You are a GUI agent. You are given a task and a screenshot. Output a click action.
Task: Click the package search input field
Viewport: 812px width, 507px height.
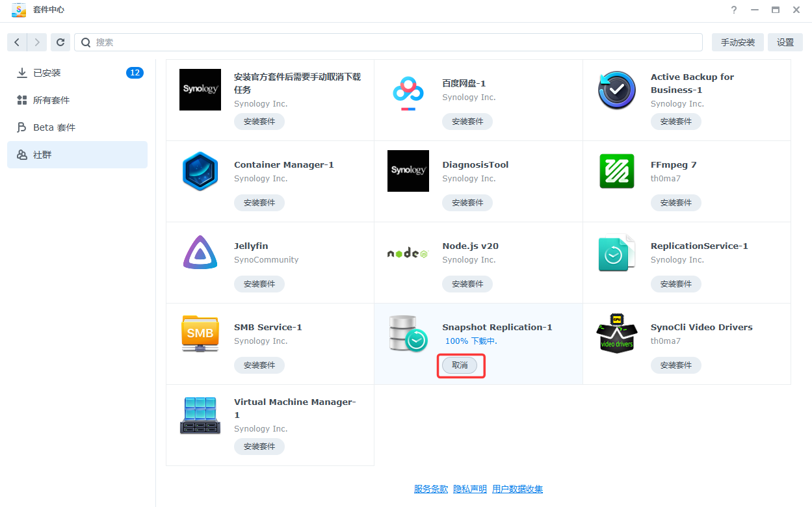pos(390,42)
